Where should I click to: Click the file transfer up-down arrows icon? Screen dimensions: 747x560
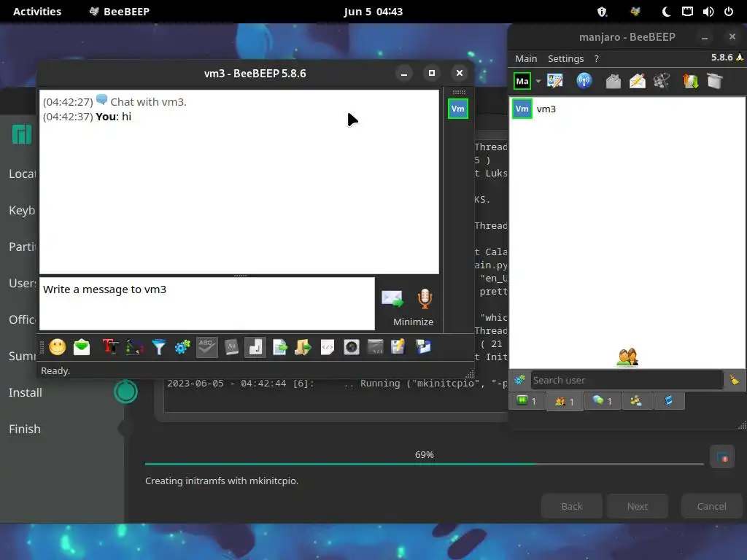(690, 81)
